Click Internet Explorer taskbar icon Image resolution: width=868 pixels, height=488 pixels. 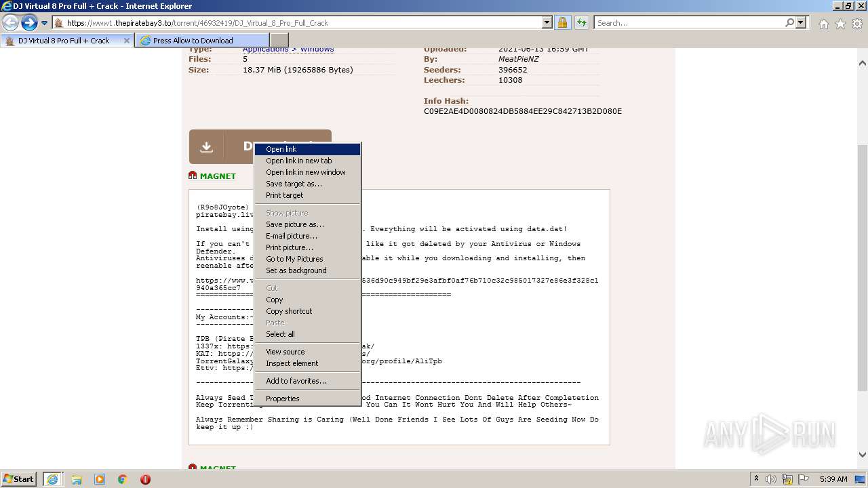(x=53, y=479)
